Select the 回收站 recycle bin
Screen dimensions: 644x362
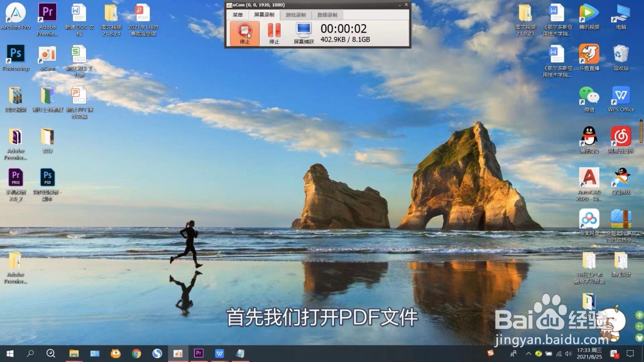(621, 58)
